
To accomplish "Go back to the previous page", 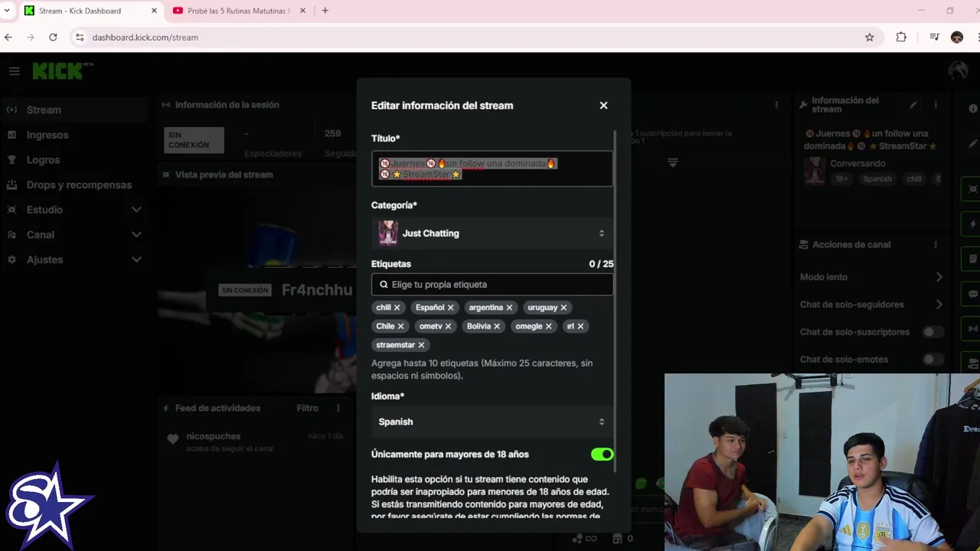I will click(8, 37).
